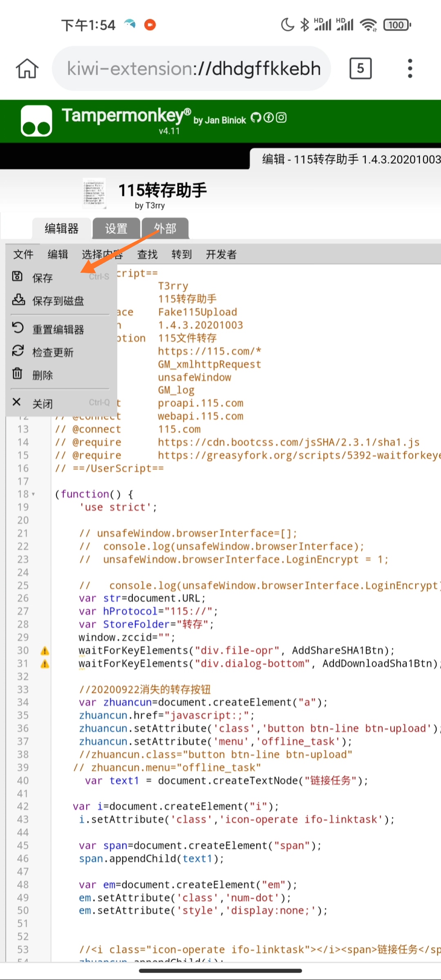Click the https://115.com/* match value
The height and width of the screenshot is (980, 441).
pyautogui.click(x=209, y=351)
